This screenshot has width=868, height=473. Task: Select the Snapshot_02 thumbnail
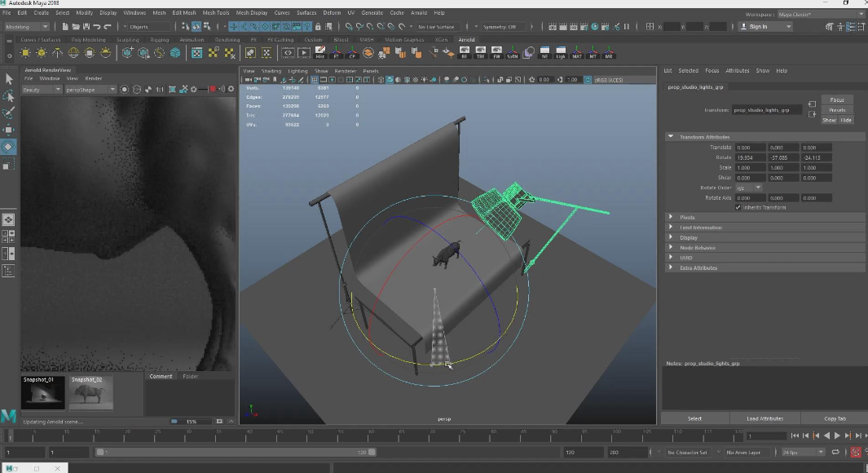90,392
